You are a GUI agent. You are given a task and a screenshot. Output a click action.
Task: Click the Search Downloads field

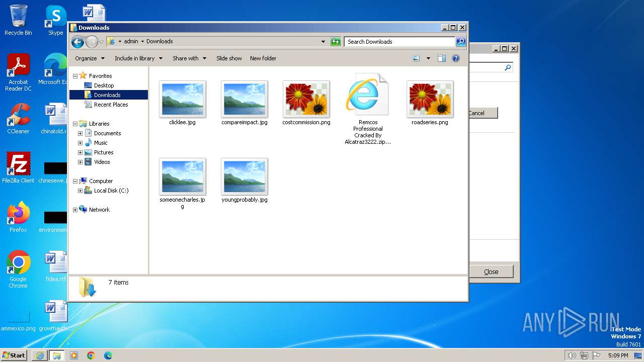[x=400, y=42]
